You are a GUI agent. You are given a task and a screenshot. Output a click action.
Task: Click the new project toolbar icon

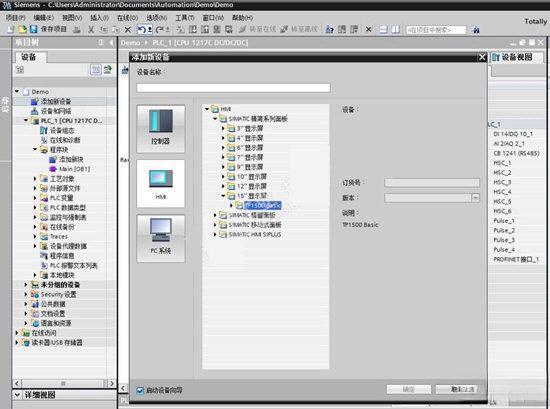(x=11, y=29)
